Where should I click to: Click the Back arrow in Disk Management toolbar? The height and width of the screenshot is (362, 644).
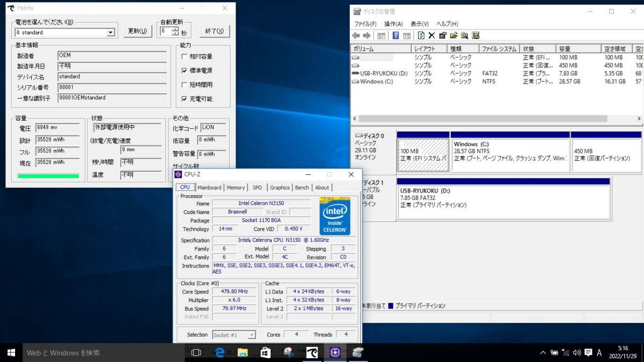356,36
